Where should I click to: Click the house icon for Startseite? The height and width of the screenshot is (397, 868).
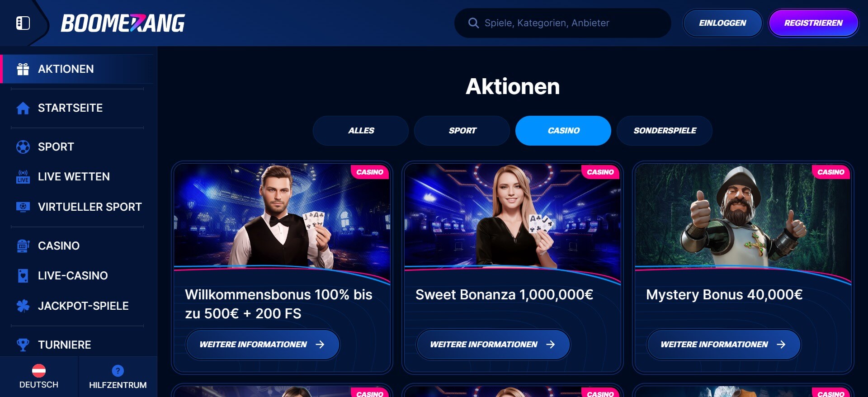(x=23, y=108)
